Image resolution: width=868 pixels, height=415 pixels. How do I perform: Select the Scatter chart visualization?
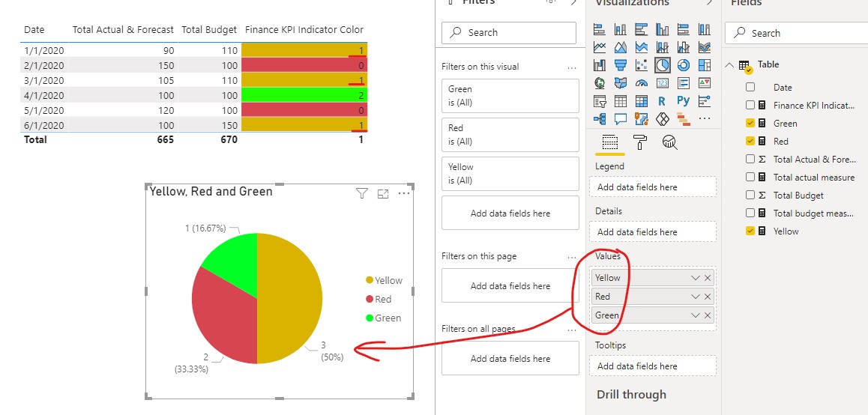point(642,65)
